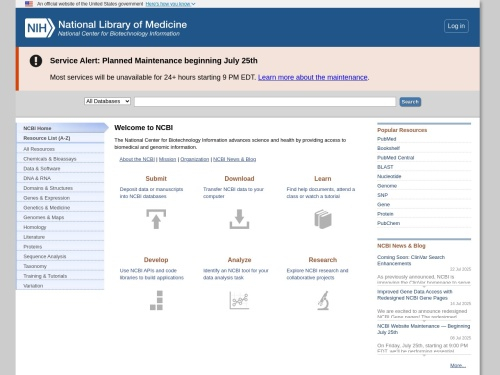Open Taxonomy sidebar item

[60, 266]
